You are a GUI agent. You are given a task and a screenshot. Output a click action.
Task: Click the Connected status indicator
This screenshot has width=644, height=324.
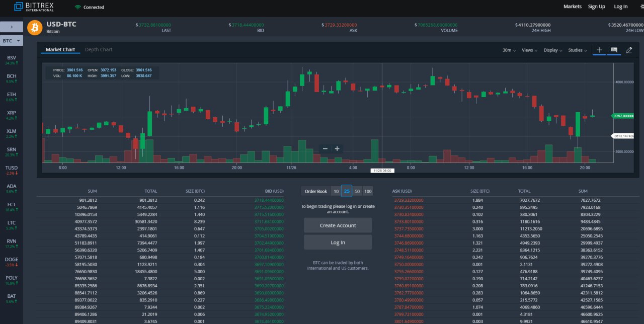(90, 7)
